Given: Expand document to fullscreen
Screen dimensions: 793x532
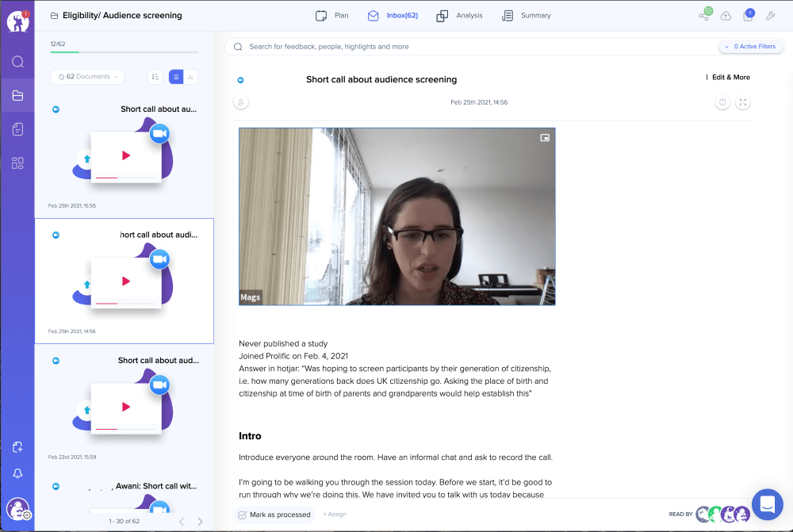Looking at the screenshot, I should (742, 102).
